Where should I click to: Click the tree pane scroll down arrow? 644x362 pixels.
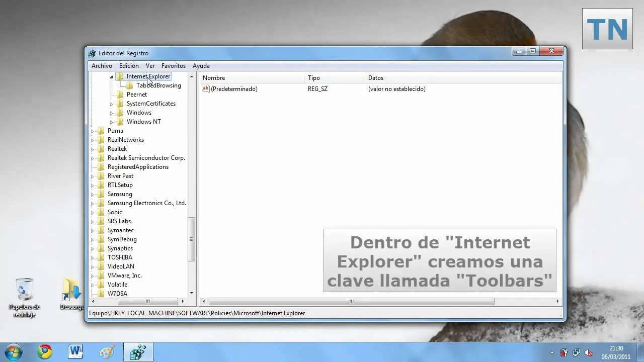tap(192, 293)
